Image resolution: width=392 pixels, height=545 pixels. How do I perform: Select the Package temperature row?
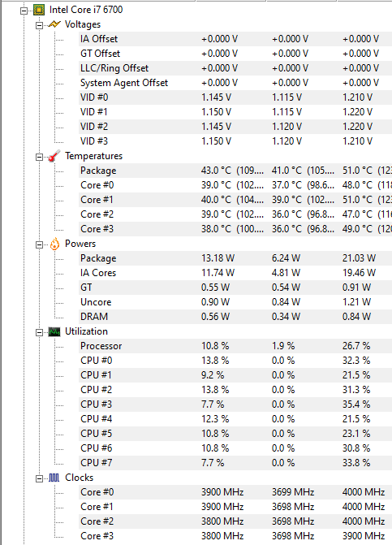tap(235, 171)
